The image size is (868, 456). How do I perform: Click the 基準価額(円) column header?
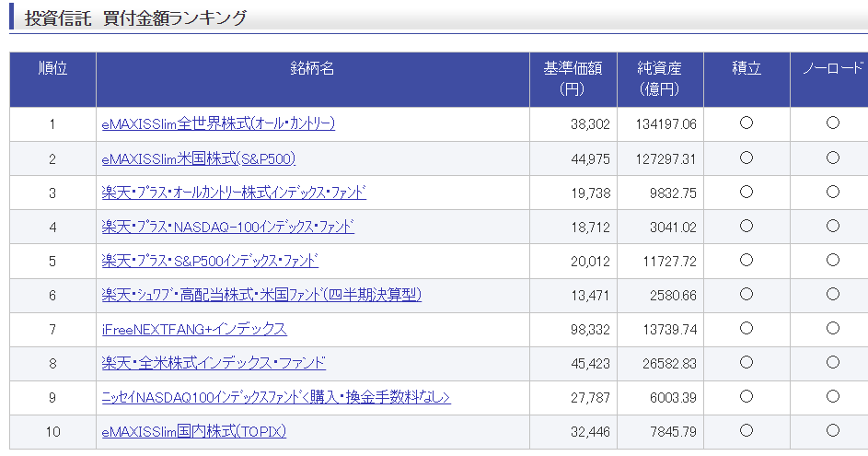(573, 79)
